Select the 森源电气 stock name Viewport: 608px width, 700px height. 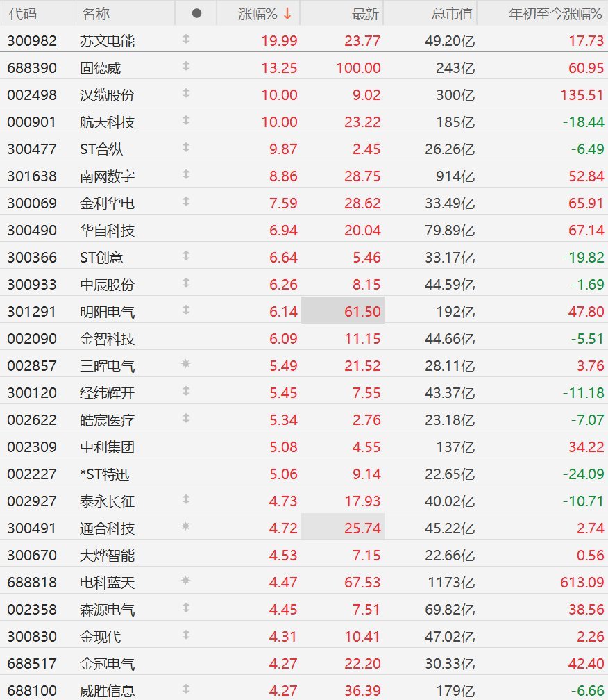(107, 610)
